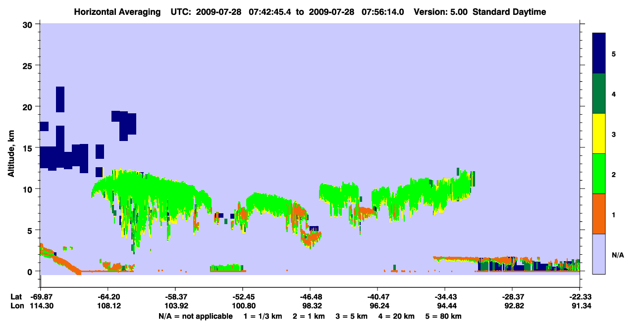644x330 pixels.
Task: Click the legend text '5 = 80 km'
Action: pyautogui.click(x=443, y=316)
